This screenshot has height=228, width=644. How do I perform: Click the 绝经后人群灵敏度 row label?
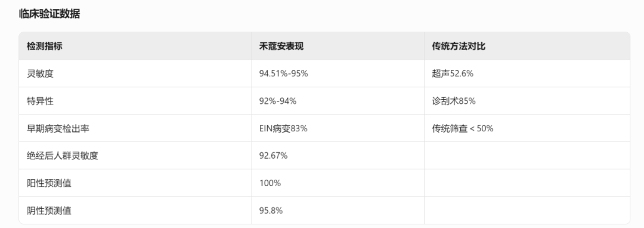(63, 156)
